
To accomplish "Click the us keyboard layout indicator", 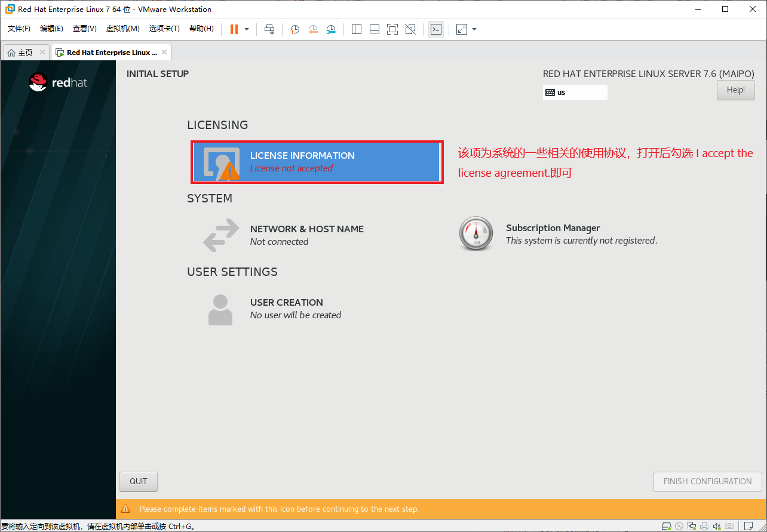I will 575,93.
